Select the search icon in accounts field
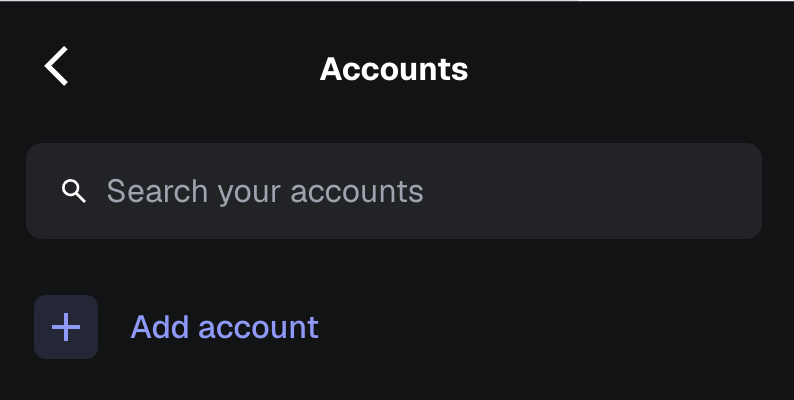The image size is (794, 400). (73, 191)
